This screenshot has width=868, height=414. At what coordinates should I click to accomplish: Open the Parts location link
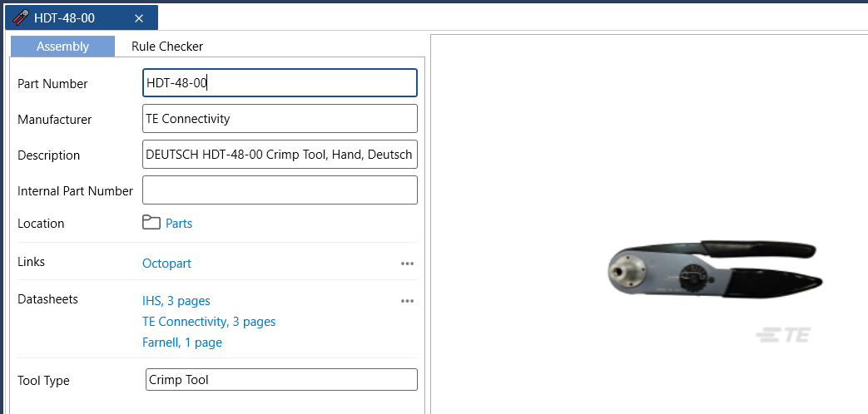pyautogui.click(x=179, y=224)
